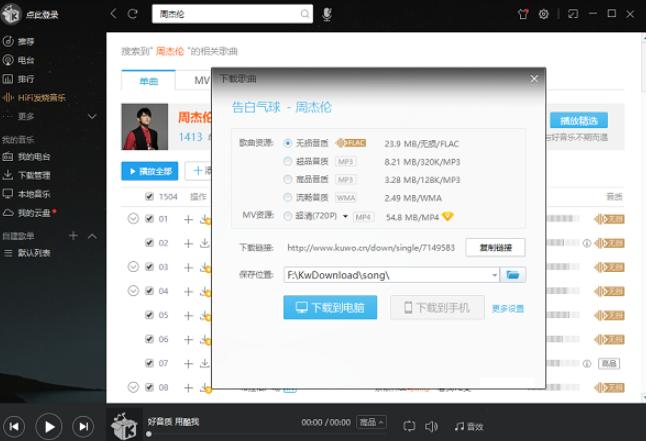Collapse 自建歌单 section arrow
Image resolution: width=646 pixels, height=441 pixels.
pos(92,236)
